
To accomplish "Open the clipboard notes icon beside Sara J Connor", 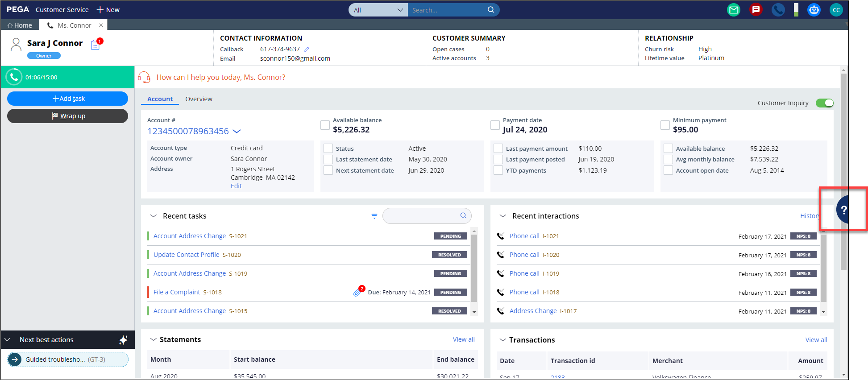I will tap(96, 45).
